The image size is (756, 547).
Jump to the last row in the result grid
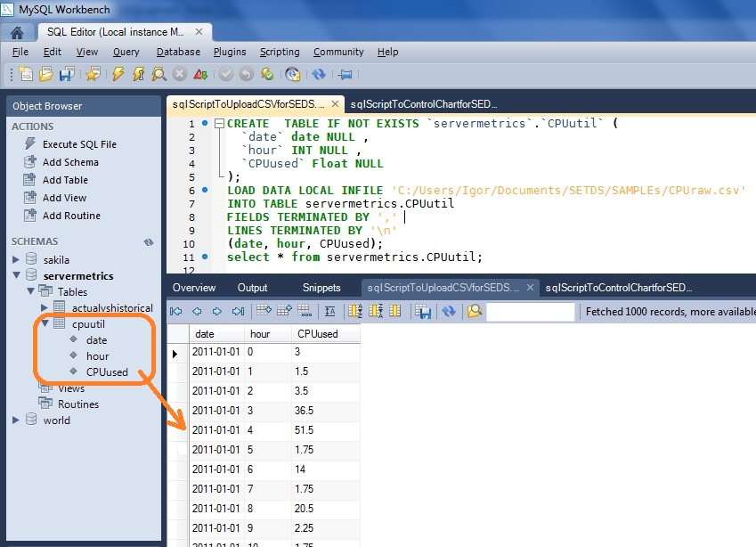pyautogui.click(x=238, y=312)
